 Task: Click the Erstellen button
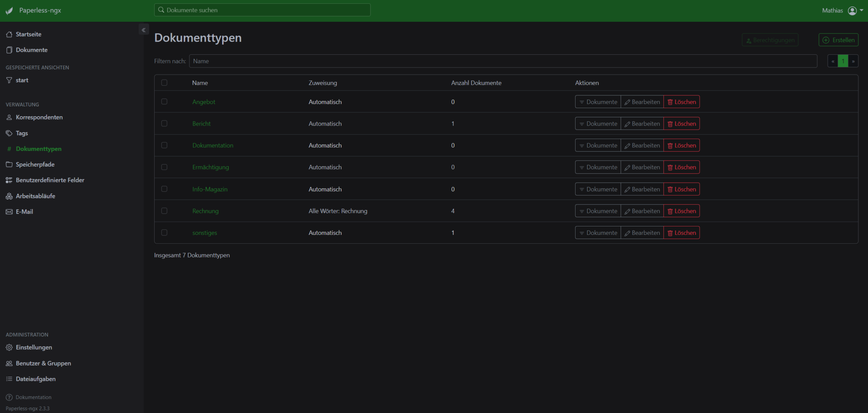click(838, 40)
